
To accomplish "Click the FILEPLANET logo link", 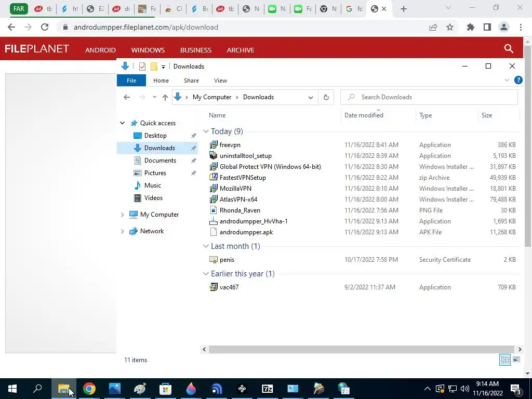I will coord(37,49).
